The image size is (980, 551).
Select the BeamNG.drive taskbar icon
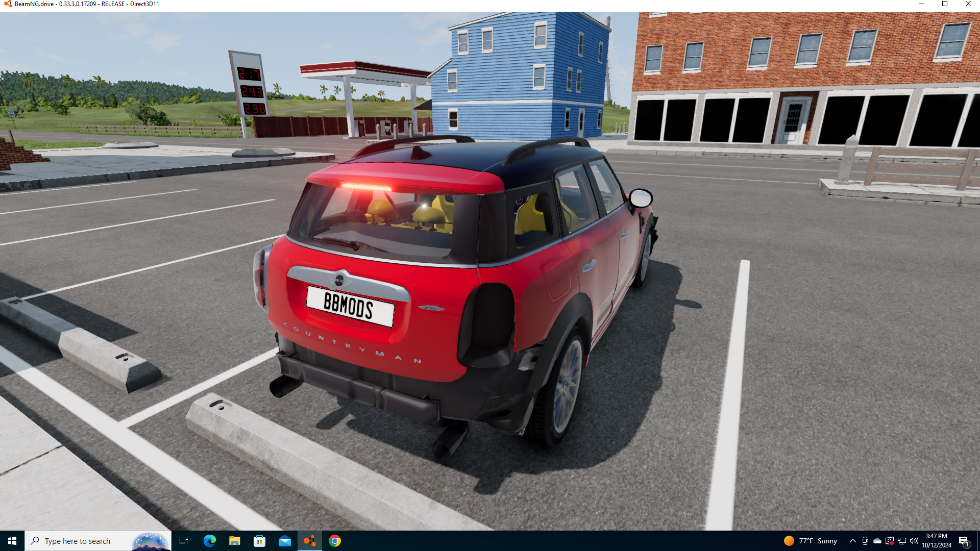309,541
